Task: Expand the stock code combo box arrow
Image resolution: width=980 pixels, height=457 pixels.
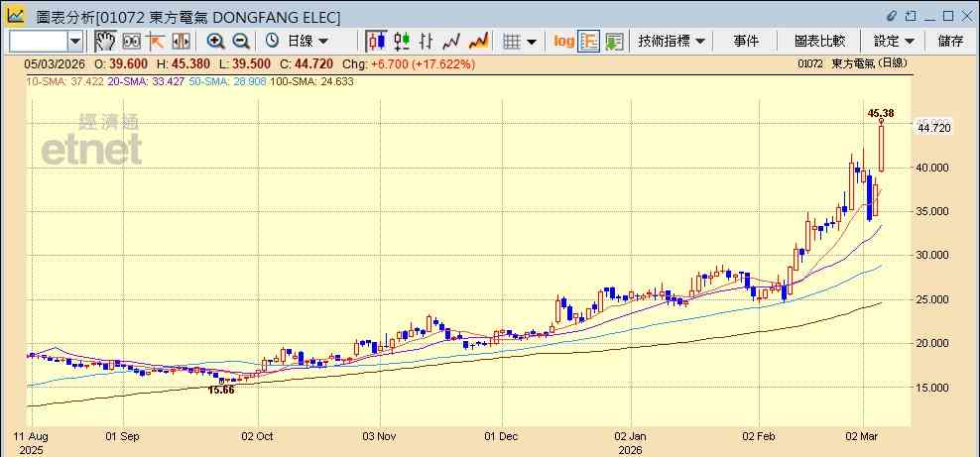Action: click(x=75, y=42)
